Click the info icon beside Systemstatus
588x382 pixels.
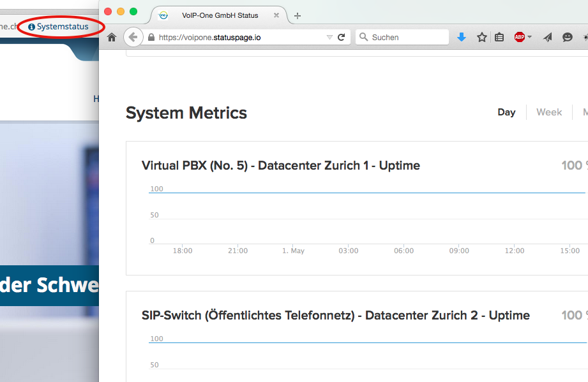click(31, 27)
